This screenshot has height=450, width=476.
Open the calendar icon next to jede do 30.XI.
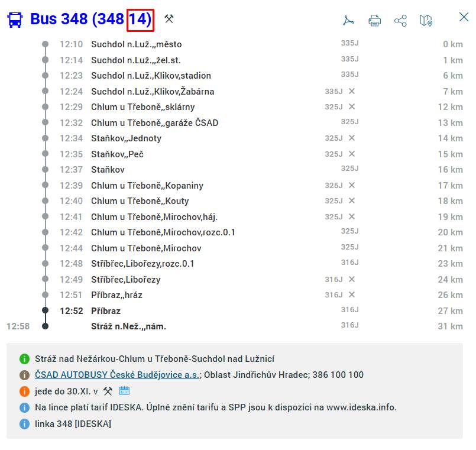coord(124,390)
